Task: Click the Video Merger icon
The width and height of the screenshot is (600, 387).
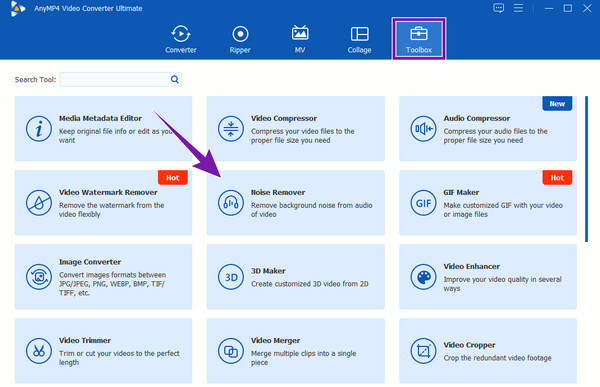Action: tap(231, 351)
